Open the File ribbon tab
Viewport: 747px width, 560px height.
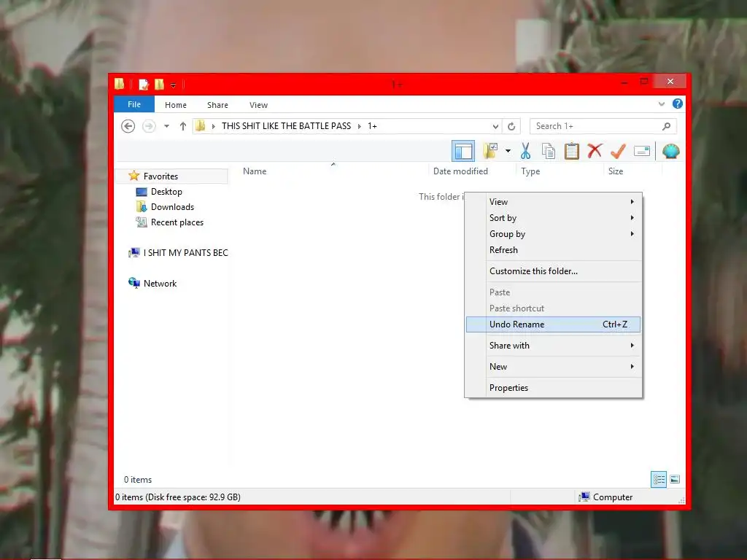tap(134, 104)
